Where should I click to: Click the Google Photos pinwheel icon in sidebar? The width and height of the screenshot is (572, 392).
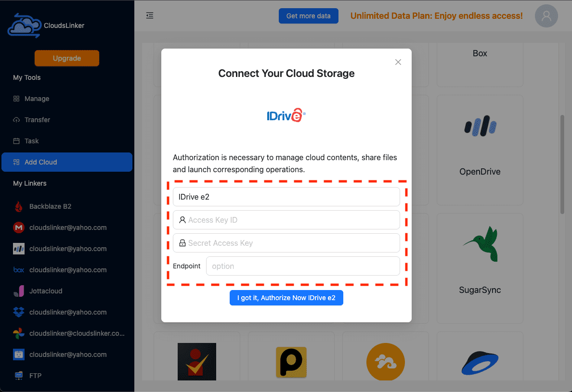coord(19,333)
